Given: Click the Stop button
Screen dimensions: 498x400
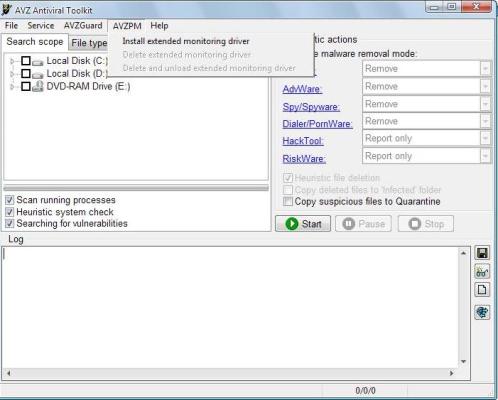Looking at the screenshot, I should (426, 224).
